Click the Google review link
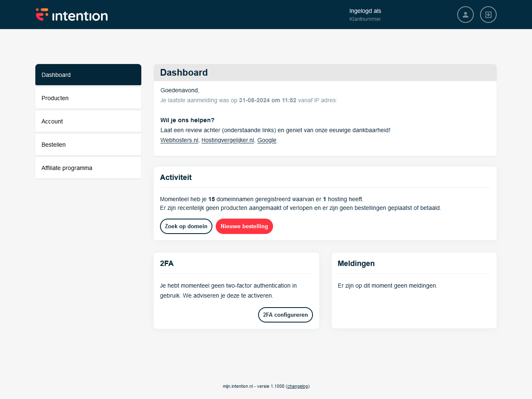Image resolution: width=532 pixels, height=399 pixels. coord(266,140)
